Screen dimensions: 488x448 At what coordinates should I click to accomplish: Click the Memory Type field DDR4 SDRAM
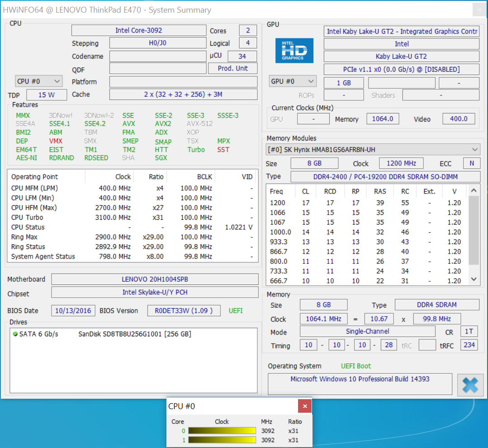pyautogui.click(x=437, y=305)
